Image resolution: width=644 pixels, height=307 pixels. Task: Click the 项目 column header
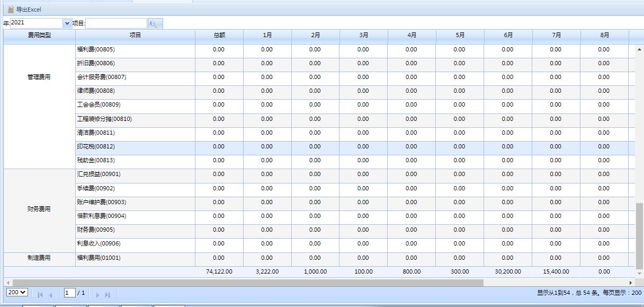136,36
